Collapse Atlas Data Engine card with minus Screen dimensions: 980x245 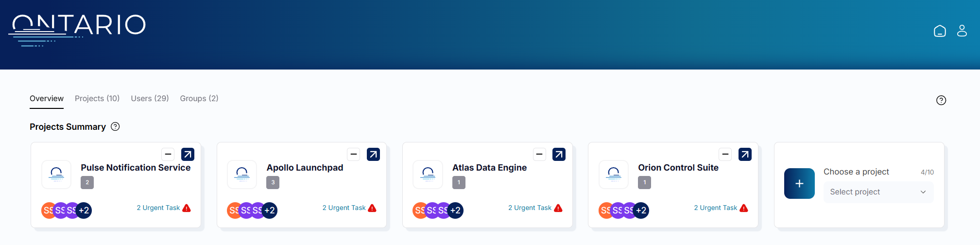(x=539, y=155)
